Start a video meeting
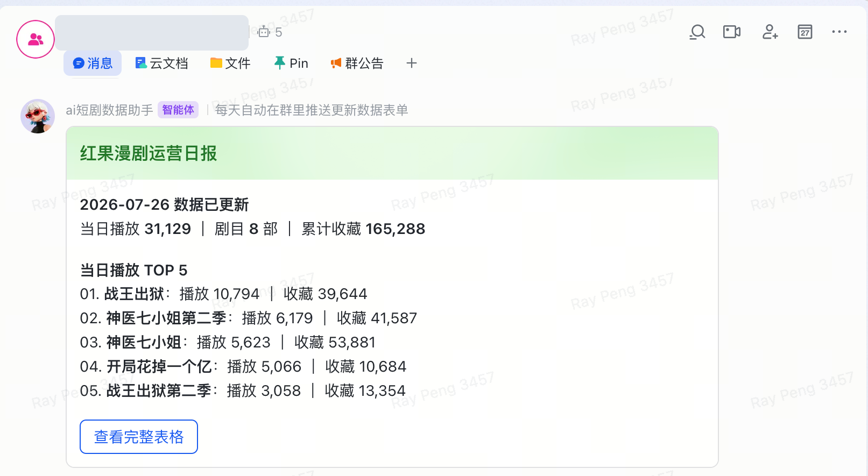This screenshot has width=868, height=476. point(732,32)
